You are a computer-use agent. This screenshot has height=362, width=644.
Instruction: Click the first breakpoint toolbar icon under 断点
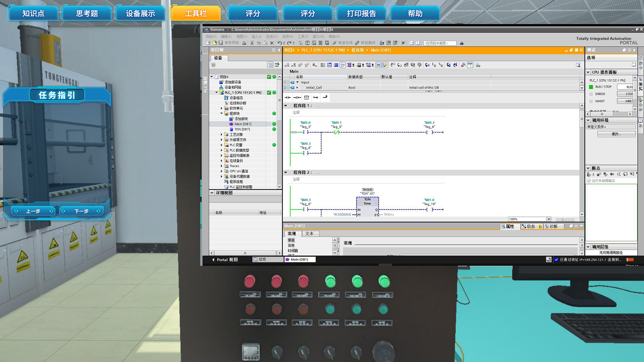[x=589, y=174]
